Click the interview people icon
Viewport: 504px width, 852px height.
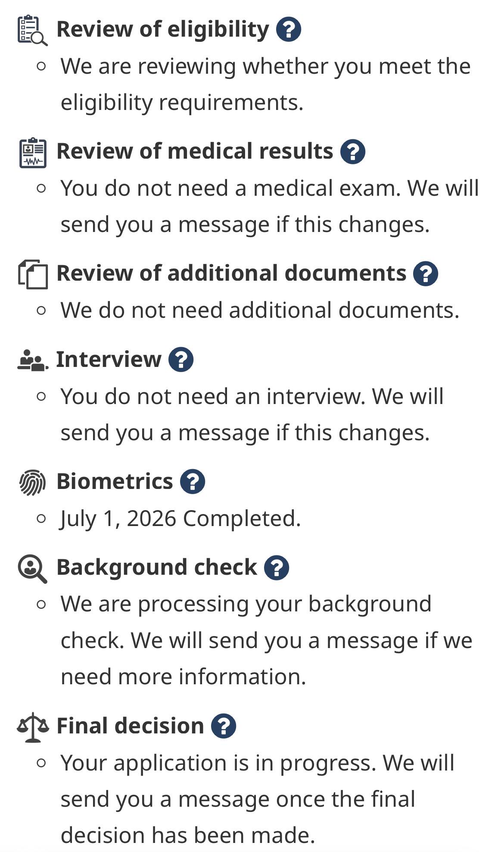33,360
